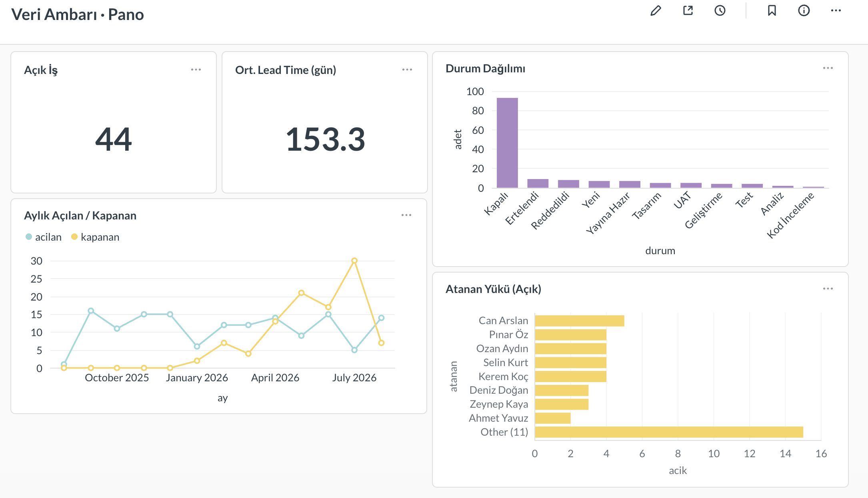Screen dimensions: 868x498
Task: Click the durum axis title
Action: tap(660, 251)
